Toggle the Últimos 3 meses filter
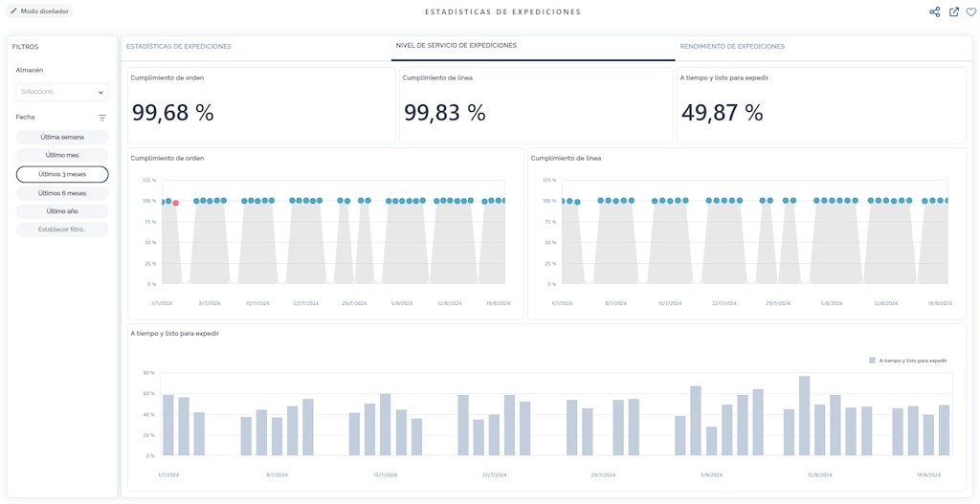 [62, 174]
